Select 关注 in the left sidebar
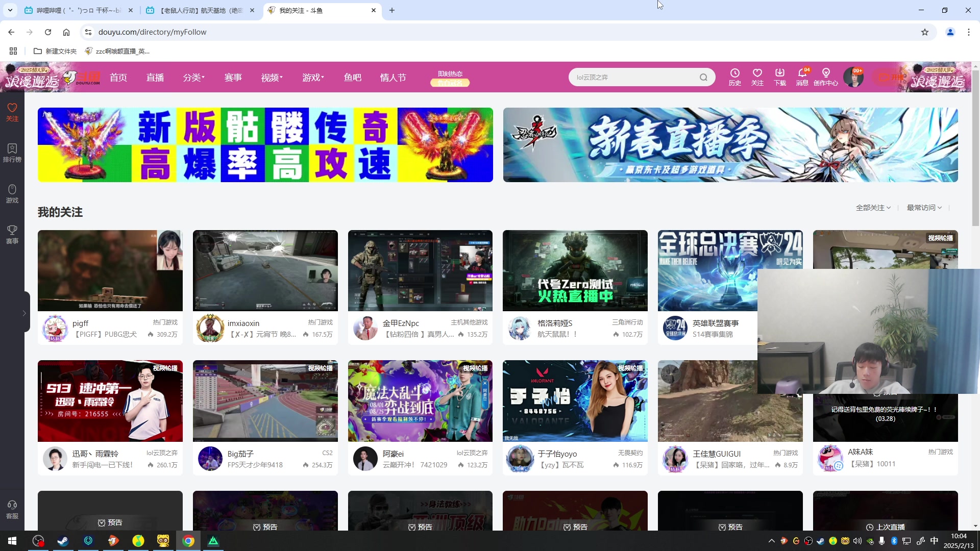980x551 pixels. (12, 112)
